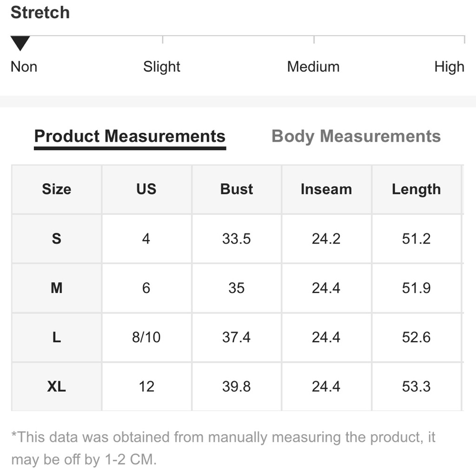Click the High stretch label
The image size is (476, 476).
449,67
